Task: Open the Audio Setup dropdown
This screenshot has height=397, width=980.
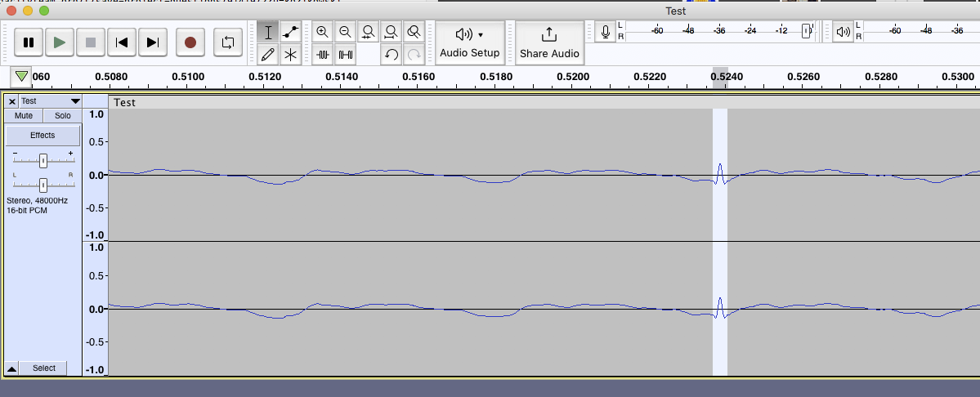Action: (469, 42)
